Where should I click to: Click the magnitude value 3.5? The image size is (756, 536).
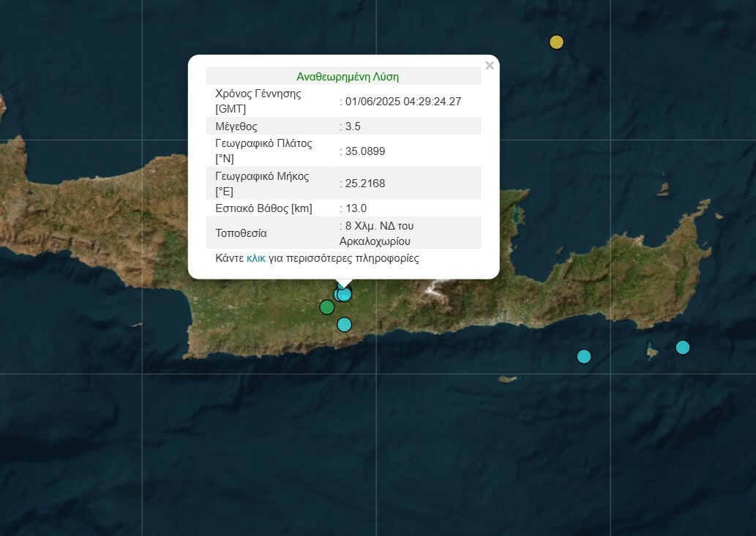click(353, 127)
